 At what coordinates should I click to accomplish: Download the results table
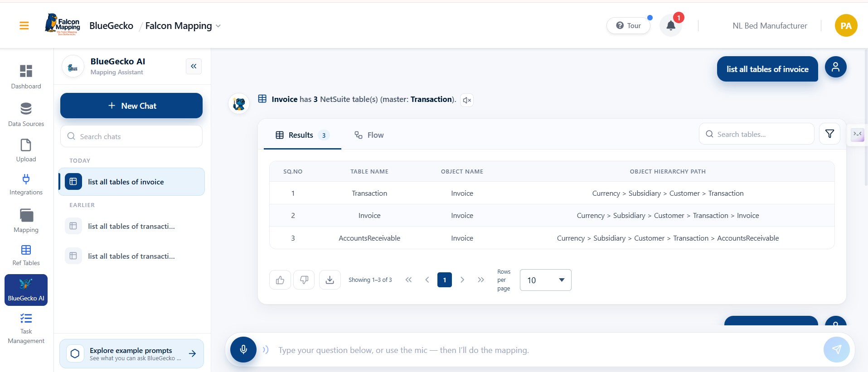tap(330, 280)
